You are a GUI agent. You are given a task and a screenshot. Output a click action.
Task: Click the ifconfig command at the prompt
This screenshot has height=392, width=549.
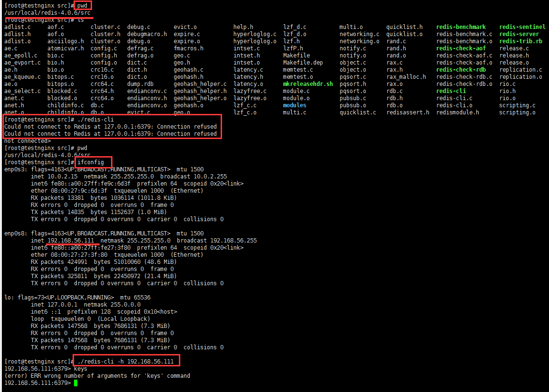91,162
